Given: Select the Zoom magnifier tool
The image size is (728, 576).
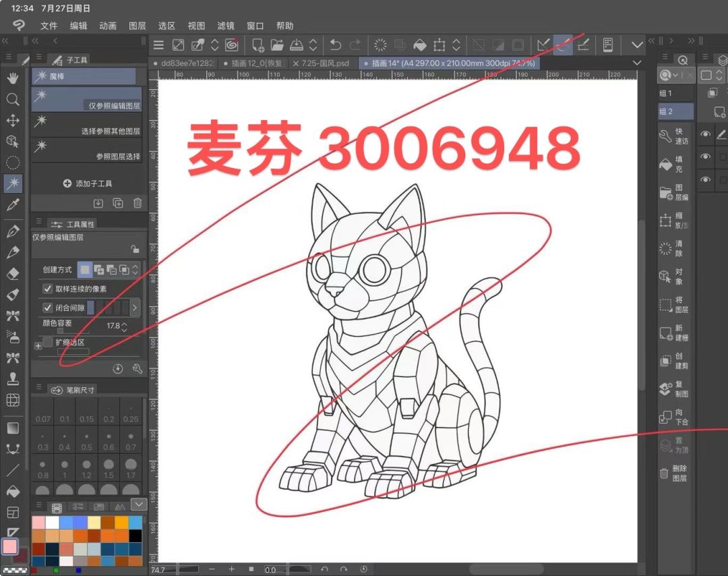Looking at the screenshot, I should pyautogui.click(x=13, y=99).
